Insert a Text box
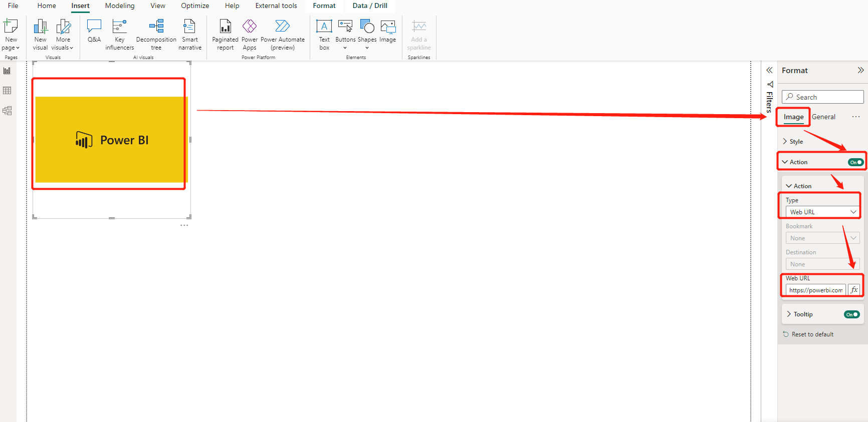Viewport: 868px width, 422px height. coord(324,34)
